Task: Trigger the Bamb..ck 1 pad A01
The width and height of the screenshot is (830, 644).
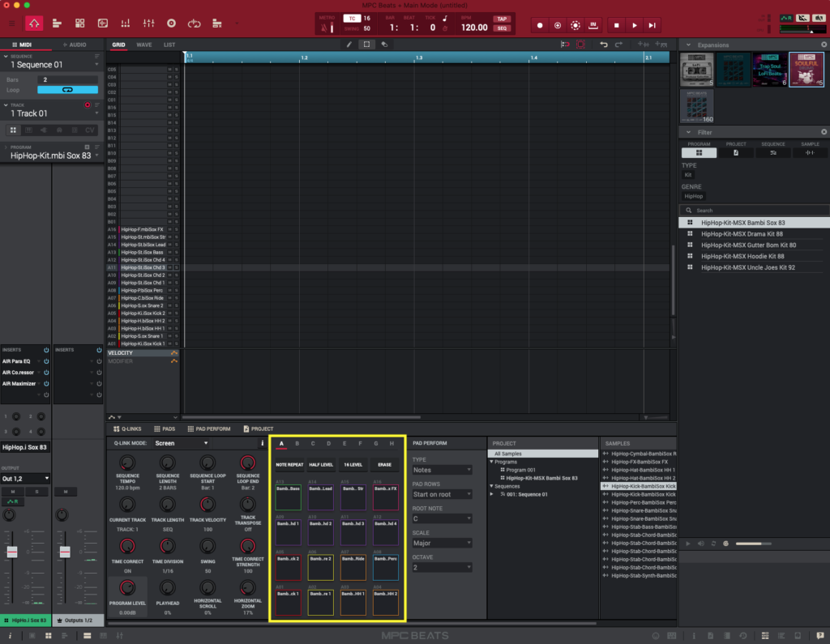Action: [289, 603]
